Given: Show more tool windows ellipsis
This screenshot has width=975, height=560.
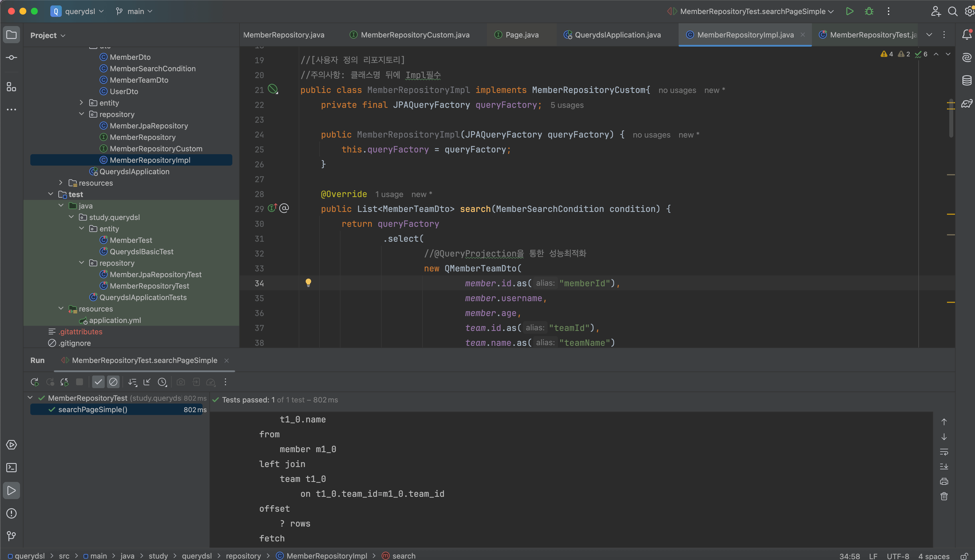Looking at the screenshot, I should point(11,110).
